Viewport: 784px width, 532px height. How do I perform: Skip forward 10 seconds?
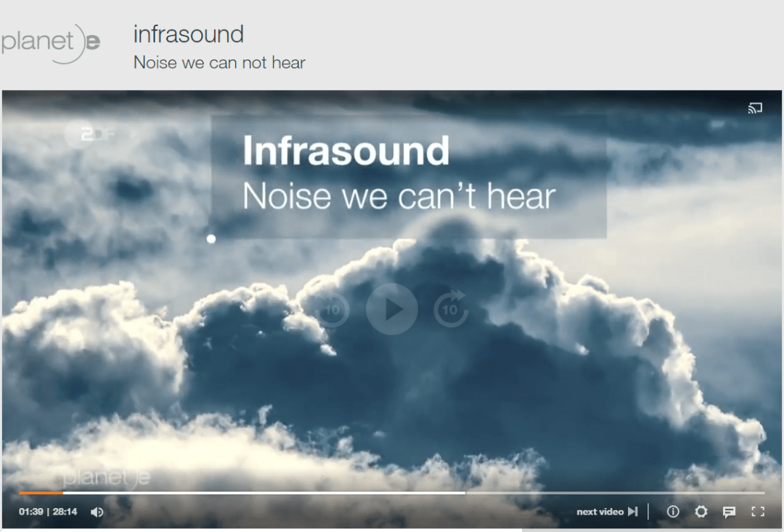click(450, 310)
